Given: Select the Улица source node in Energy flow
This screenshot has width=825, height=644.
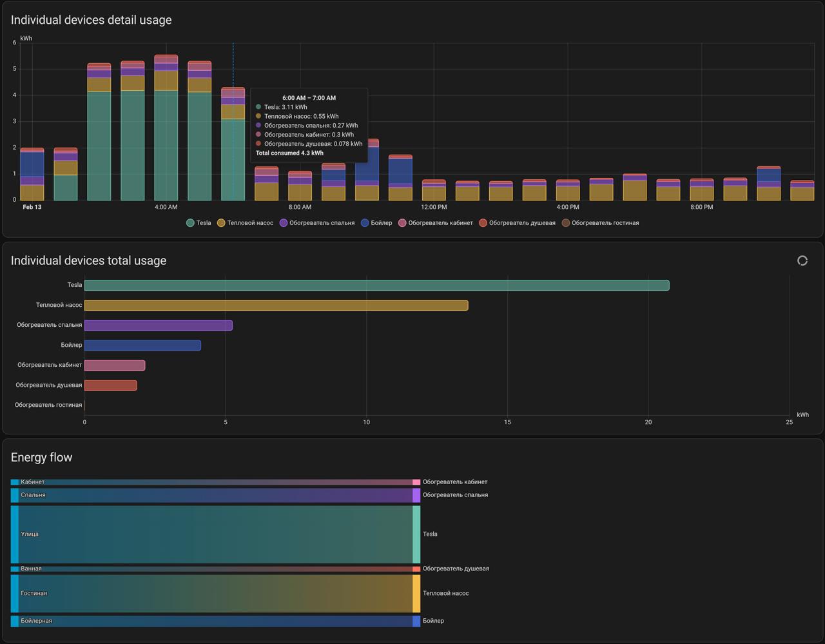Looking at the screenshot, I should click(14, 534).
